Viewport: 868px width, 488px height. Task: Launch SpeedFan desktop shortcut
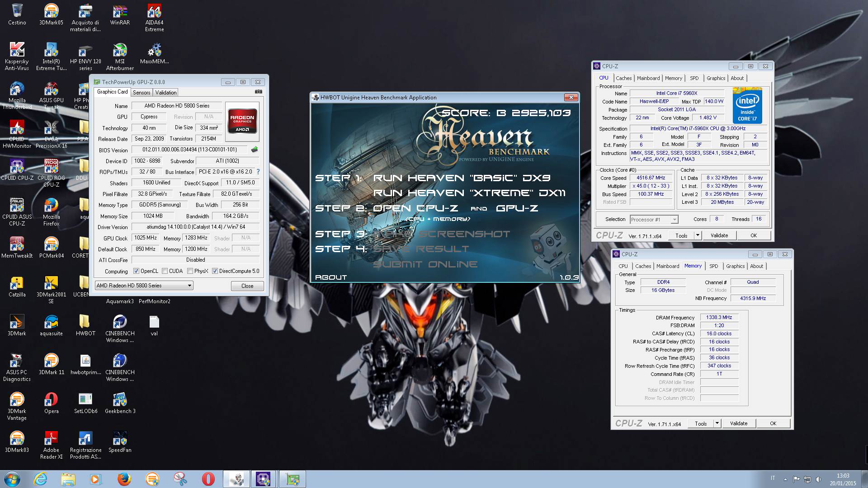point(120,442)
